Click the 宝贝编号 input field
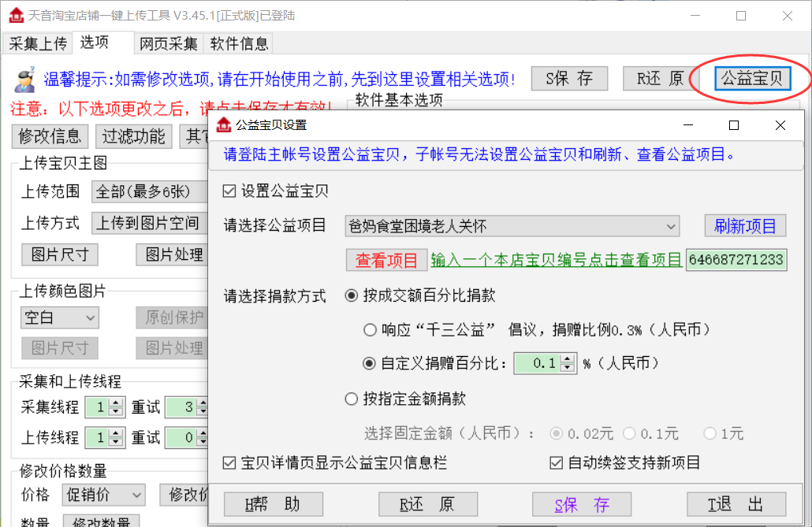The image size is (812, 527). coord(736,260)
